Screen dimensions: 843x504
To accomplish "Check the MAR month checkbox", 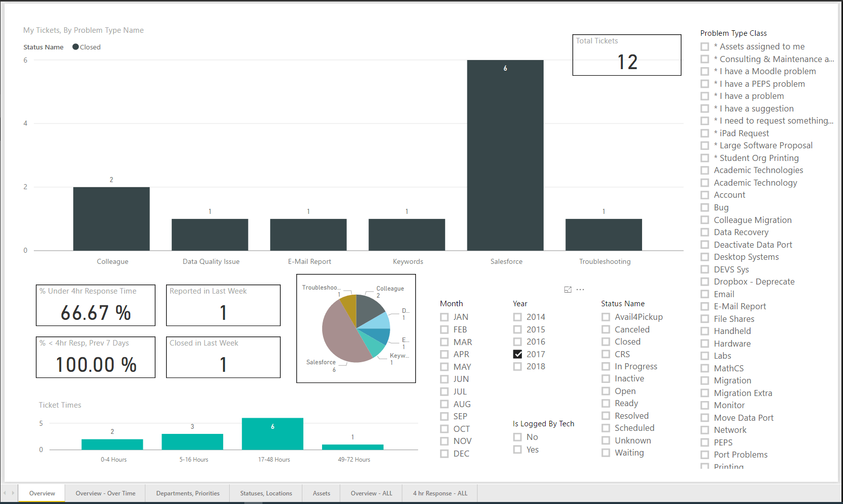I will click(444, 342).
